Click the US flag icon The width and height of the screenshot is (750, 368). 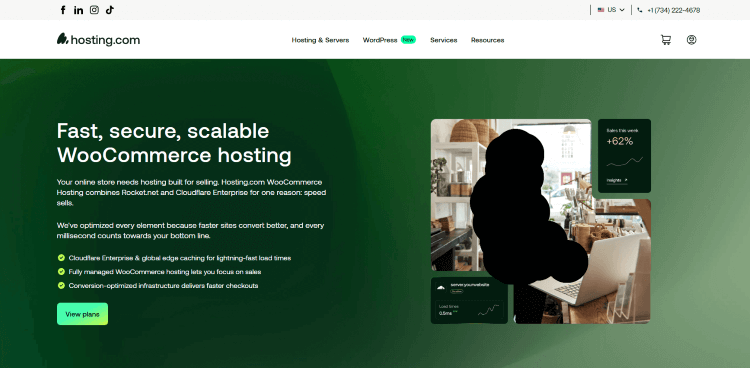point(601,10)
